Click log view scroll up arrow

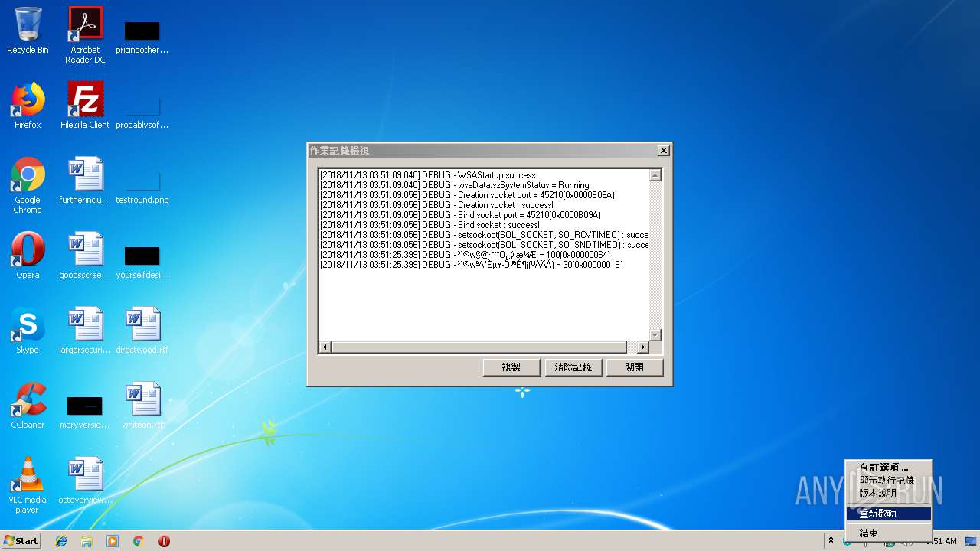[x=655, y=175]
